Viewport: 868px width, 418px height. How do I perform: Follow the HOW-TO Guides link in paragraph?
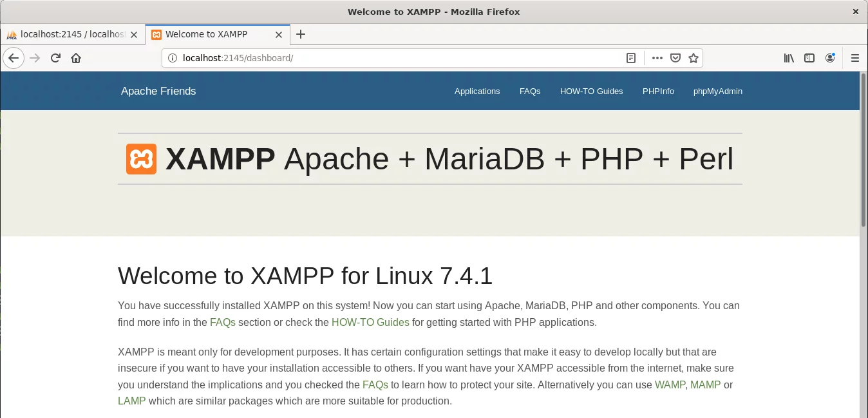(370, 322)
